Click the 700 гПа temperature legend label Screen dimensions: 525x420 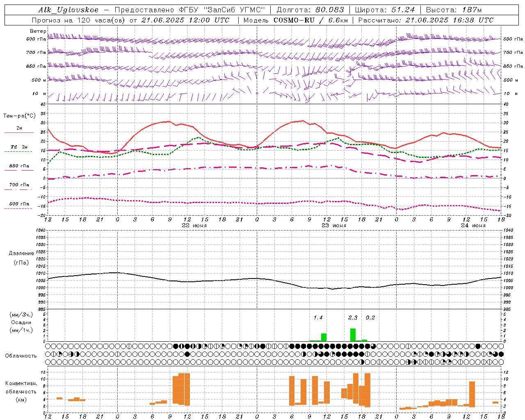19,185
